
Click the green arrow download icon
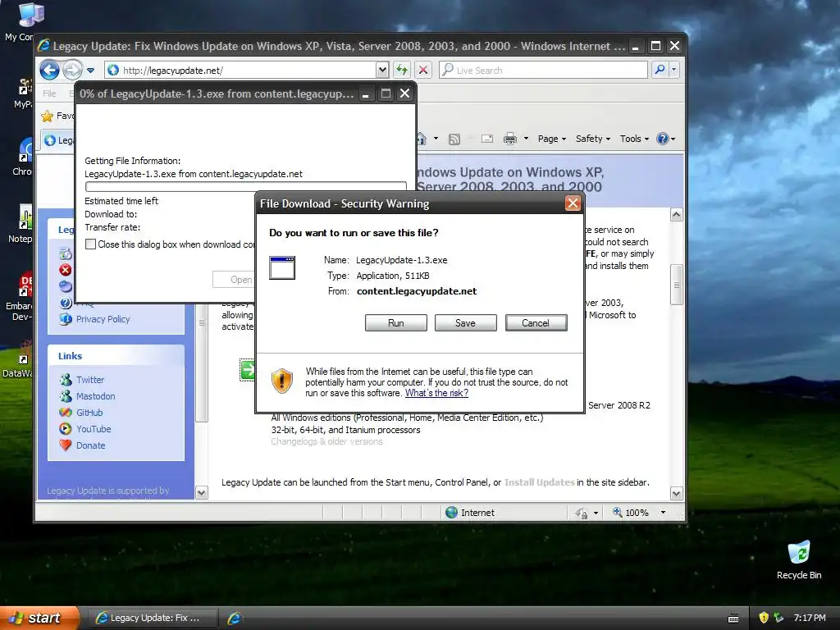point(247,370)
